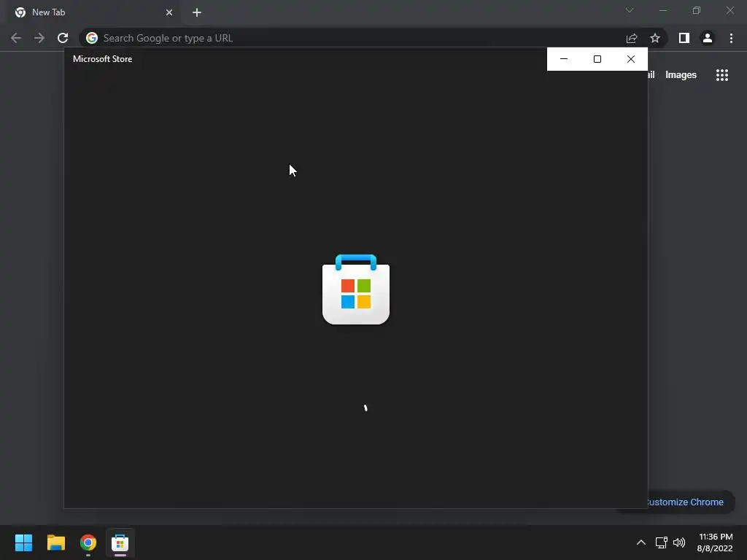The width and height of the screenshot is (747, 560).
Task: Close the Microsoft Store window
Action: tap(631, 59)
